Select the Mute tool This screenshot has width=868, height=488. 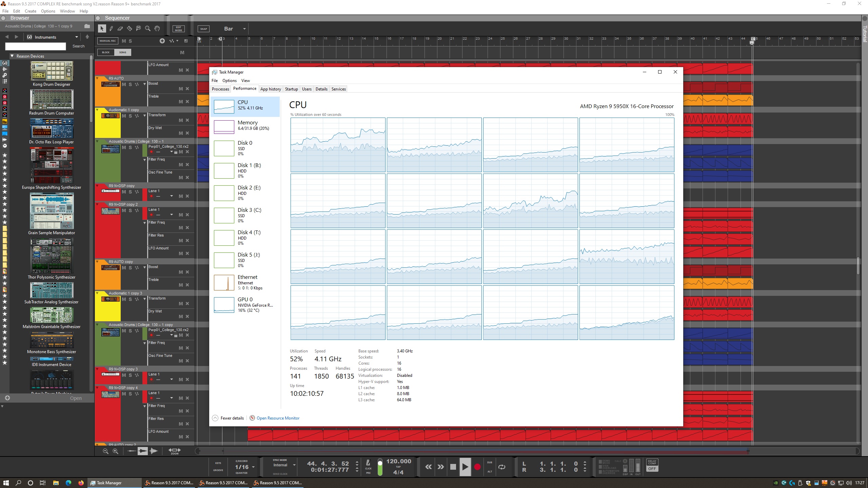click(x=138, y=29)
